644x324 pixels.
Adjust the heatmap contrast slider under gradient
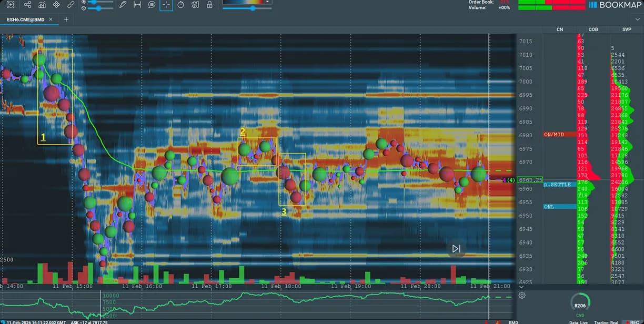[x=253, y=8]
